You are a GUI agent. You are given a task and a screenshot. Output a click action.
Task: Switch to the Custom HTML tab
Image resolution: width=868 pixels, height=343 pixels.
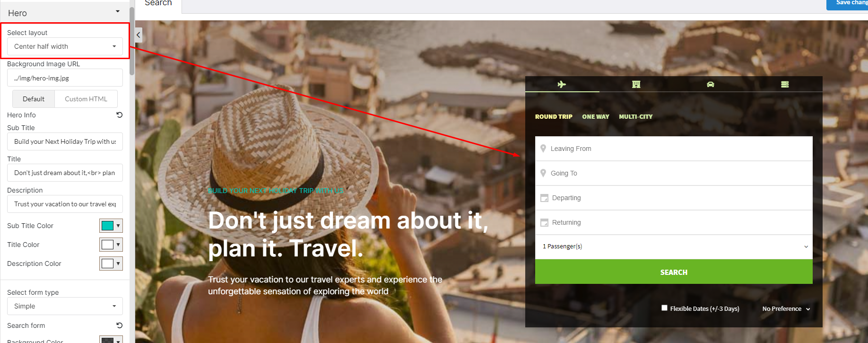tap(86, 99)
